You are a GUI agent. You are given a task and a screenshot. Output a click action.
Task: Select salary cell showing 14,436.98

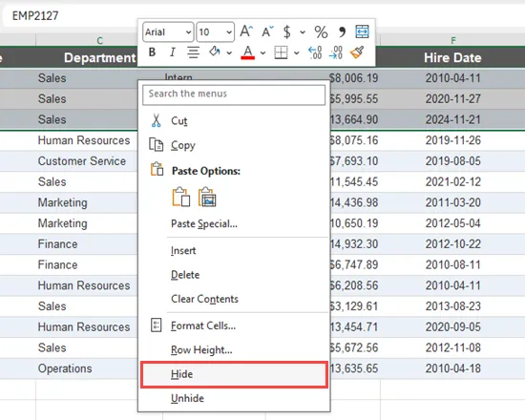click(355, 202)
